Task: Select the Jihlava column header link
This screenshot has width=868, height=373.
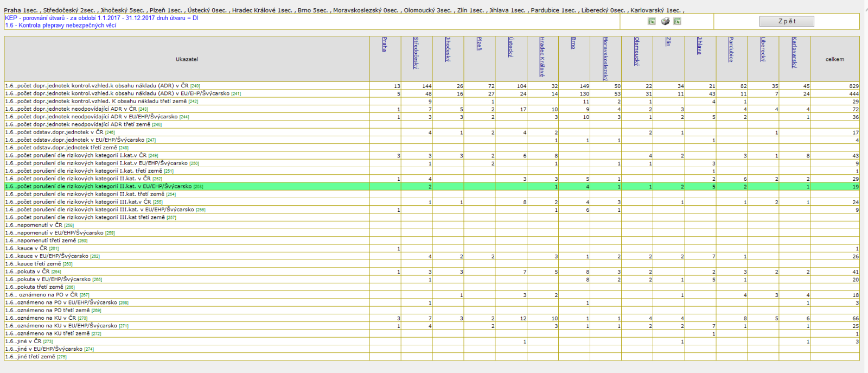Action: [699, 46]
